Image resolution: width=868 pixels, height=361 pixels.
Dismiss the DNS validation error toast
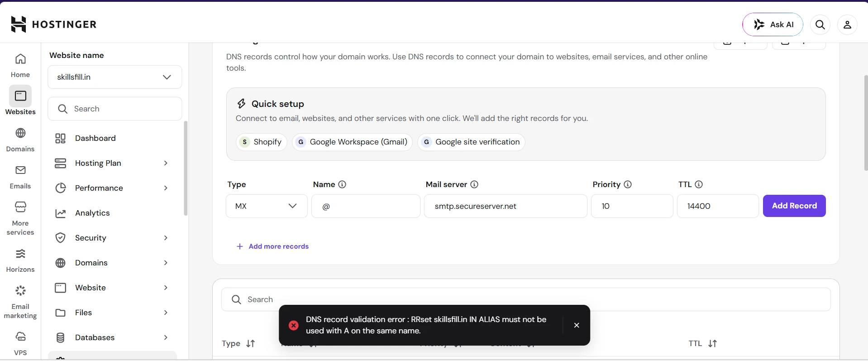tap(577, 325)
